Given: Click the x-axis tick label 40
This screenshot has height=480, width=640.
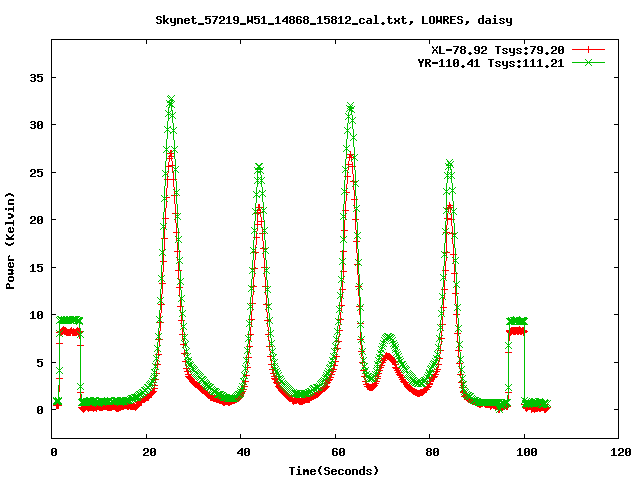Looking at the screenshot, I should pos(243,452).
